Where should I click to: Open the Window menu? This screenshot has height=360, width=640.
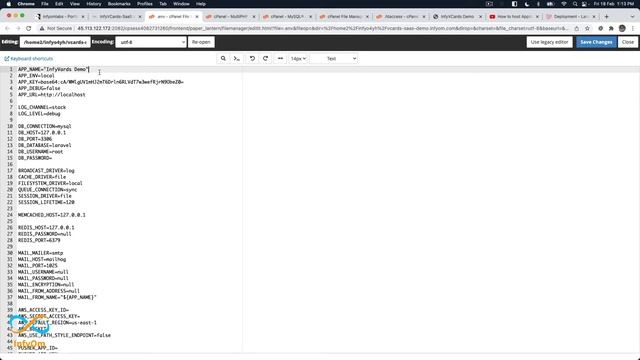coord(181,4)
